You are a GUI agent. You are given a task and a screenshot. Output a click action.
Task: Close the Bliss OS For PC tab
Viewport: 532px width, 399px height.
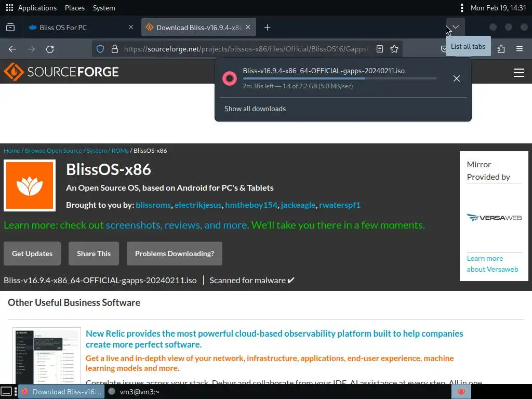[x=130, y=27]
